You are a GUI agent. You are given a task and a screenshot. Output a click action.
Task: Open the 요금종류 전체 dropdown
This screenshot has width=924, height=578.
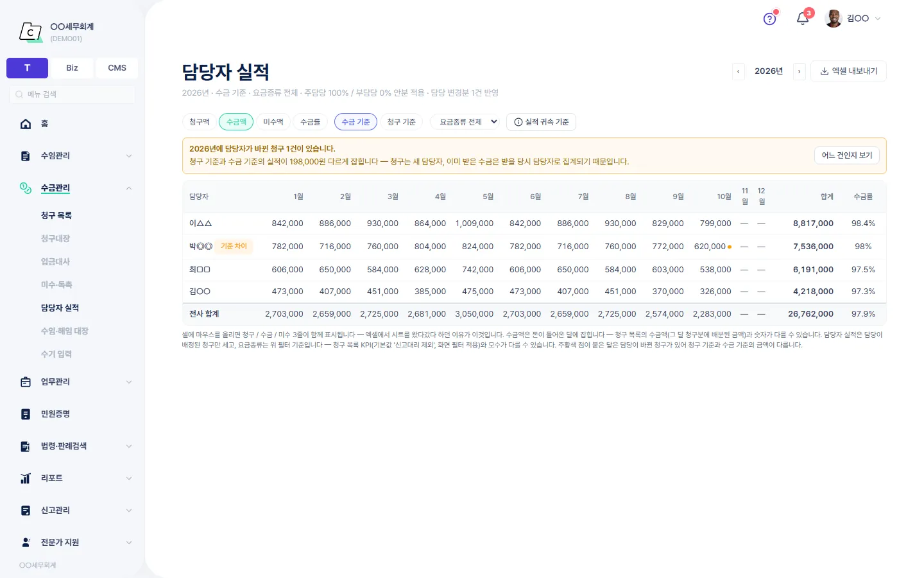465,122
